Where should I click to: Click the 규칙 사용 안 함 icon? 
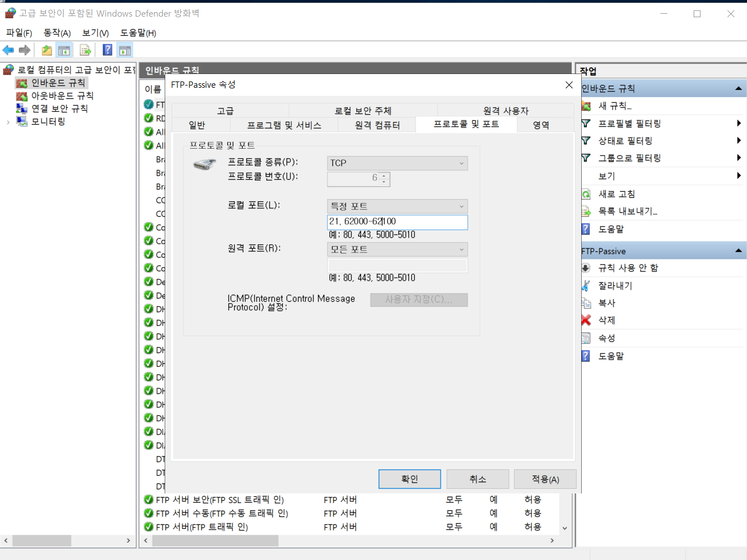click(x=586, y=268)
